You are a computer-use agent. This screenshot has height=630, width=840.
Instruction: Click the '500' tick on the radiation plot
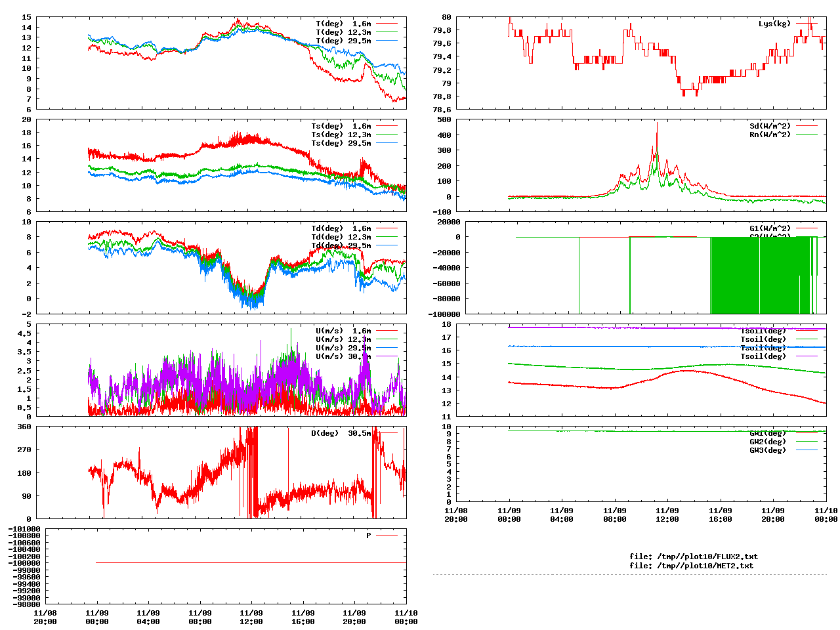tap(444, 119)
